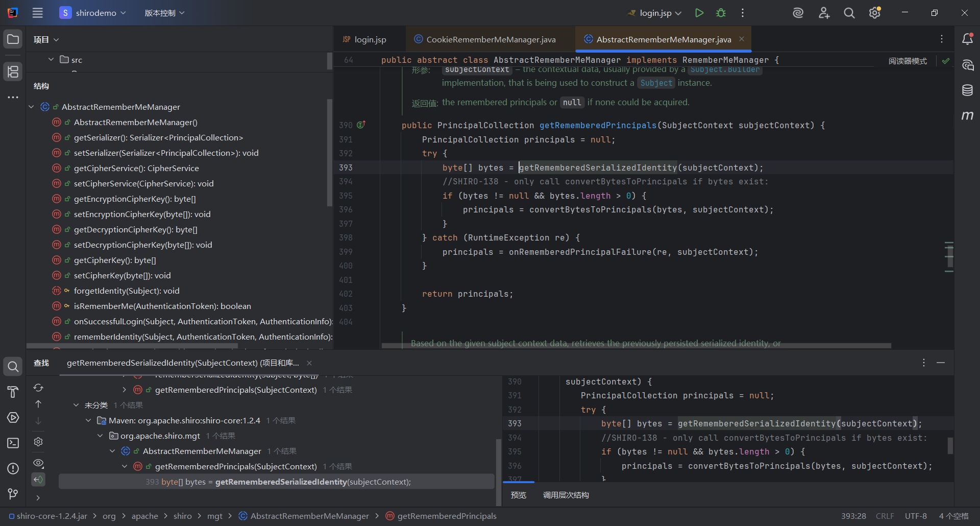Toggle reader mode in the editor
Viewport: 980px width, 526px height.
(907, 61)
